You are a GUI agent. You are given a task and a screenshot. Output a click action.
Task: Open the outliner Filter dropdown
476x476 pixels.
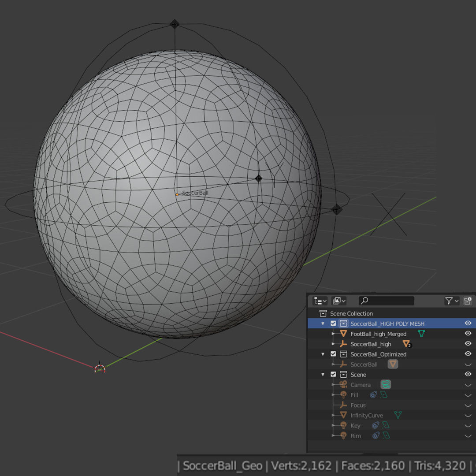[x=451, y=301]
